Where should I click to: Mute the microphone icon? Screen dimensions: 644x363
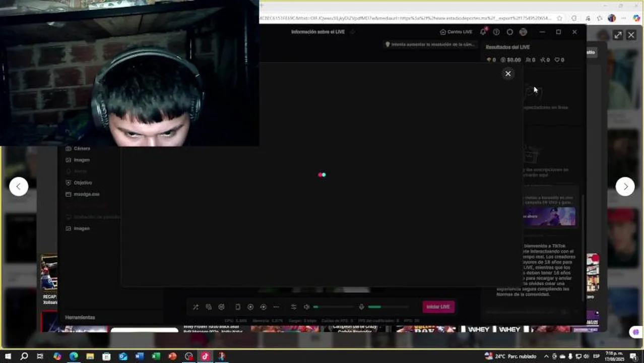click(361, 307)
